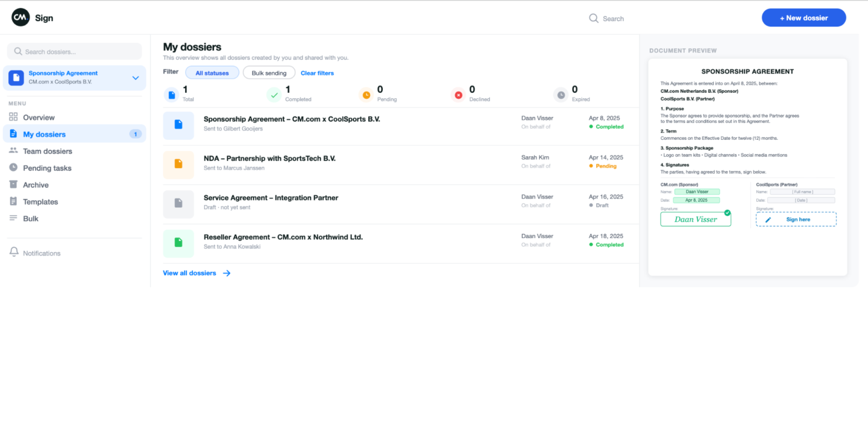Click the Expired grey clock icon
Image resolution: width=868 pixels, height=446 pixels.
[561, 95]
